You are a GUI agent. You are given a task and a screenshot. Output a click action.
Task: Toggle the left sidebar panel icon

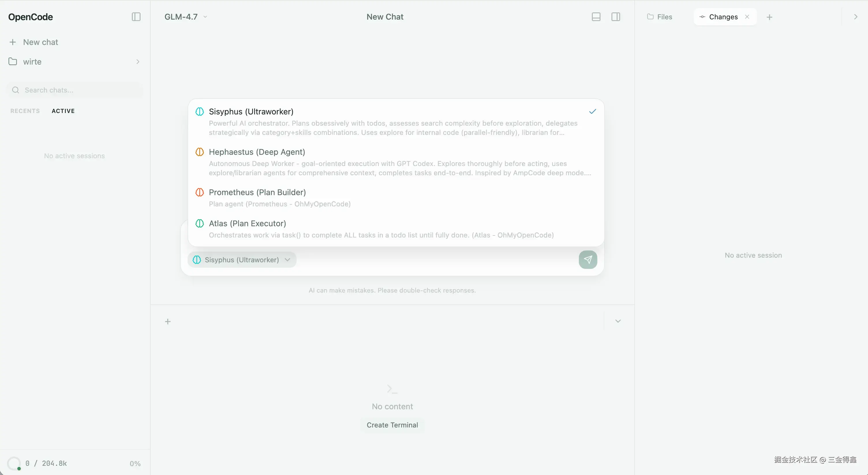(136, 17)
